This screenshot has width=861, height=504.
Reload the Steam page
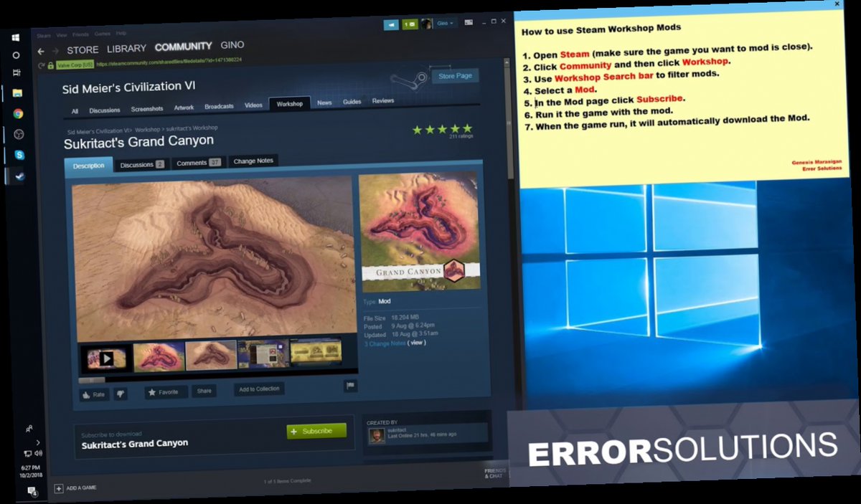click(x=41, y=65)
